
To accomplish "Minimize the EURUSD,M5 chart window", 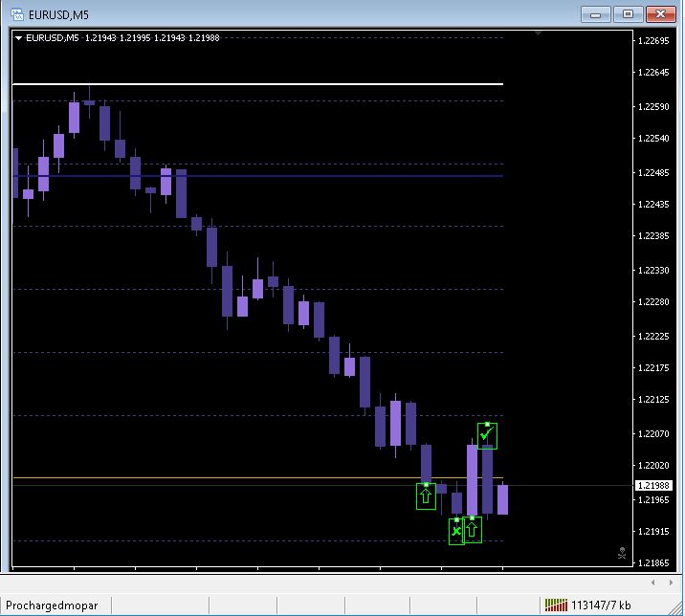I will click(x=595, y=14).
